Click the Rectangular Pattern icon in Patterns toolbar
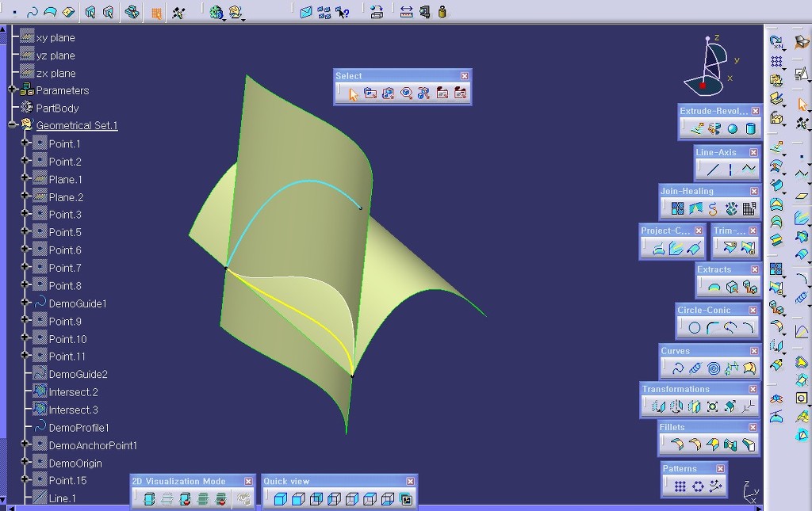This screenshot has height=511, width=812. [x=680, y=486]
